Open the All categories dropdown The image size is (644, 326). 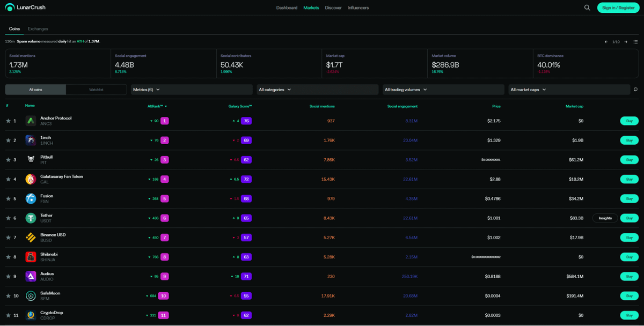tap(317, 90)
